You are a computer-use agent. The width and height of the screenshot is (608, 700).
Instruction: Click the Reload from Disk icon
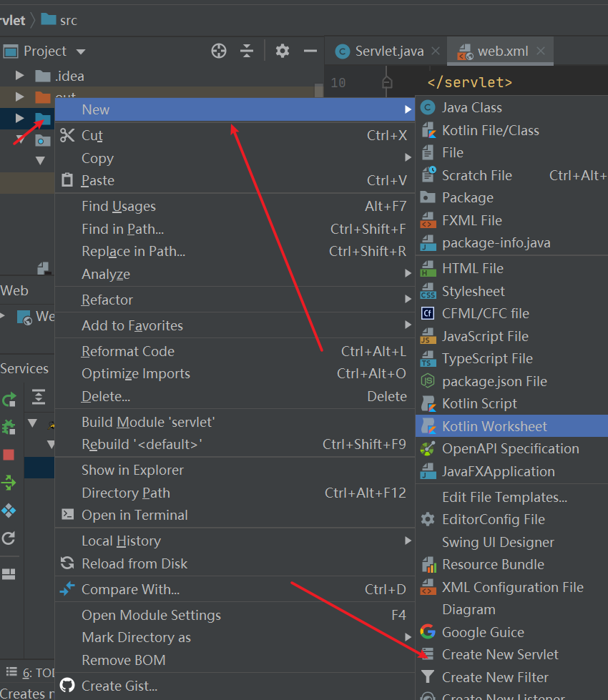click(67, 563)
